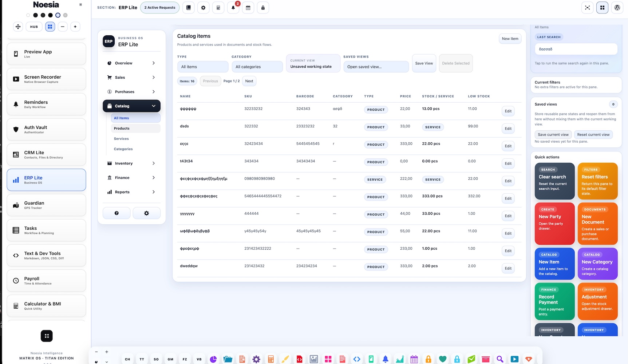Select Products under Catalog
628x364 pixels.
click(135, 128)
